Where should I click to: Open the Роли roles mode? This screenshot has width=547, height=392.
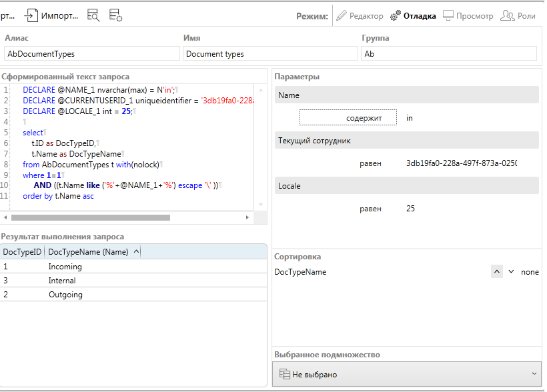(518, 15)
